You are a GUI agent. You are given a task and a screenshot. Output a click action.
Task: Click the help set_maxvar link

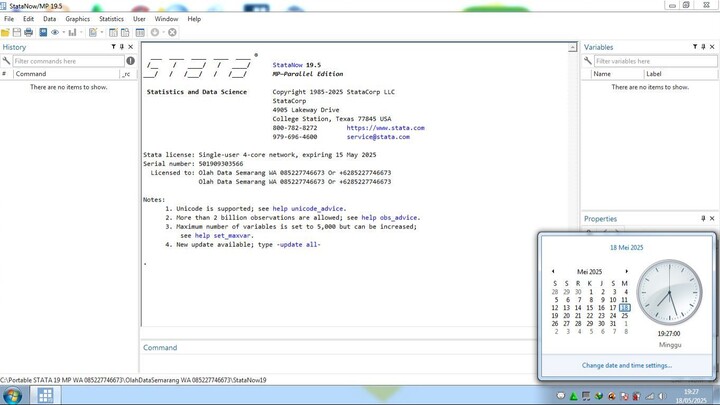pos(223,236)
